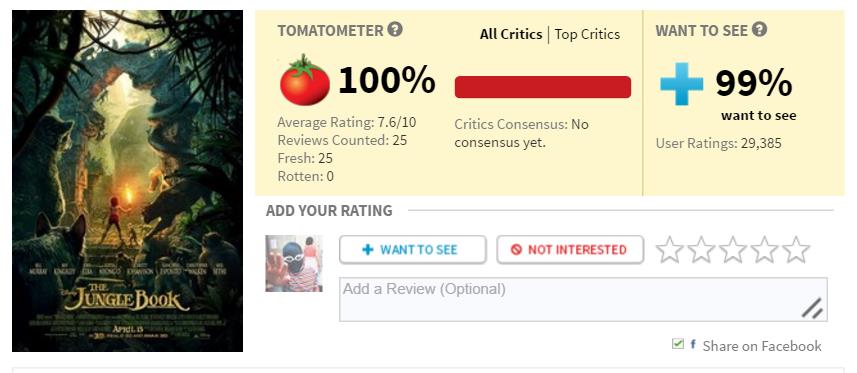
Task: Rate the movie five stars
Action: (796, 250)
